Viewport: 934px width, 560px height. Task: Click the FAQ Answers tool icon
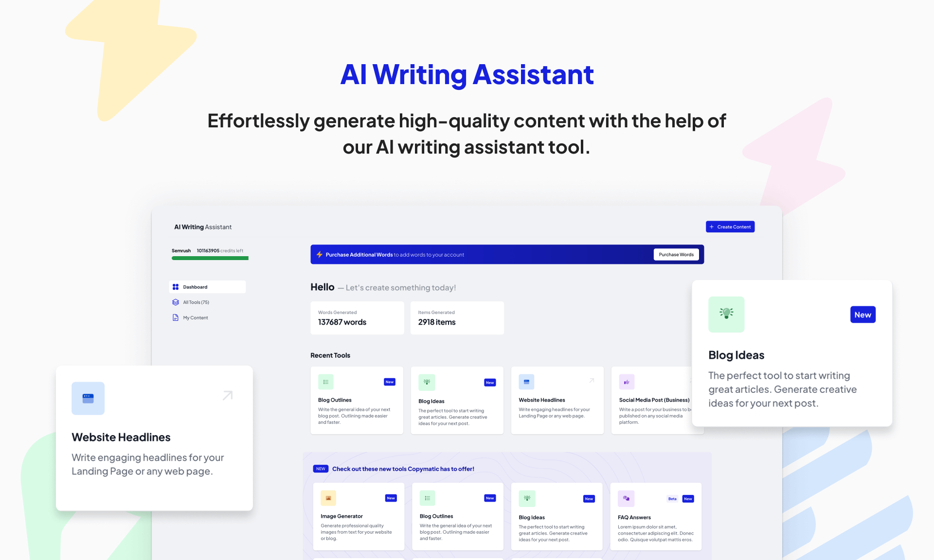point(626,499)
